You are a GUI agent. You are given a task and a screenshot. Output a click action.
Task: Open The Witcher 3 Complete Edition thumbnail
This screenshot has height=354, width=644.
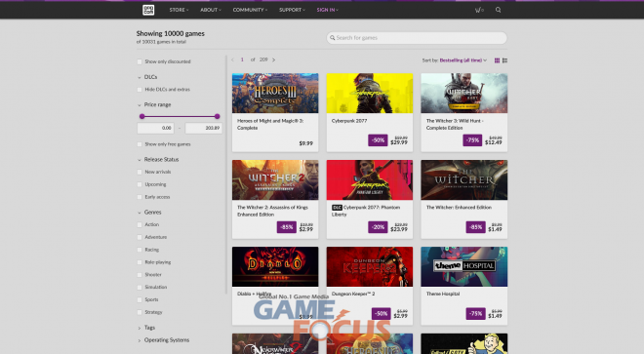464,94
